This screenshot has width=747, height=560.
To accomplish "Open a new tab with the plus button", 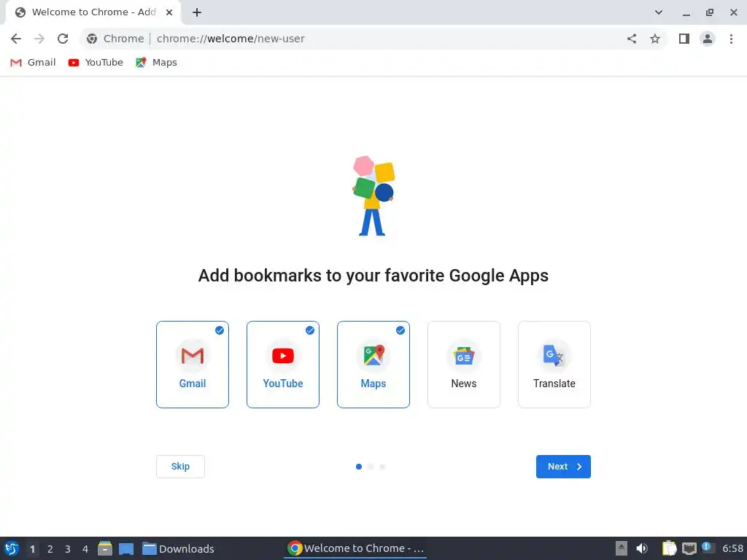I will coord(197,12).
